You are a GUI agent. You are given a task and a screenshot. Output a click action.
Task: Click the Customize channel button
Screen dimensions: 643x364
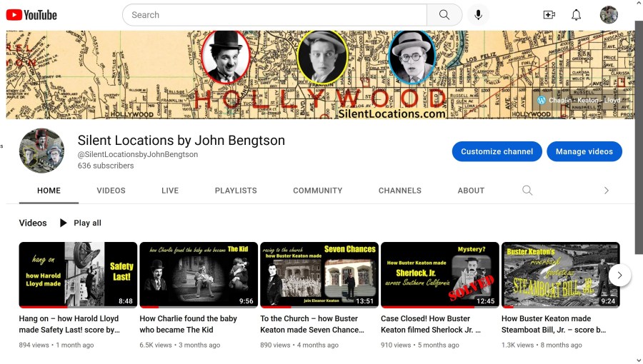tap(497, 151)
